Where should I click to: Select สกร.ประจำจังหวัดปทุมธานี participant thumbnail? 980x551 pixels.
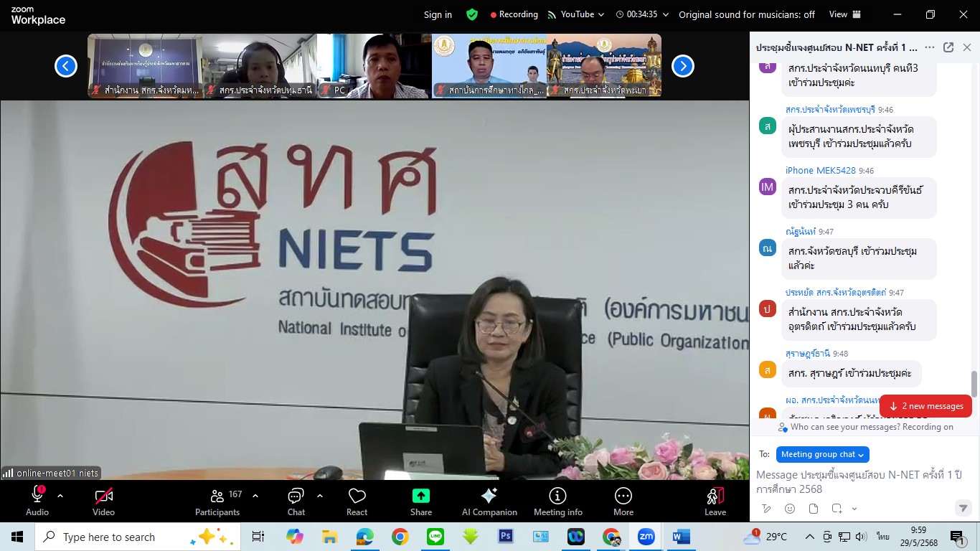click(260, 65)
